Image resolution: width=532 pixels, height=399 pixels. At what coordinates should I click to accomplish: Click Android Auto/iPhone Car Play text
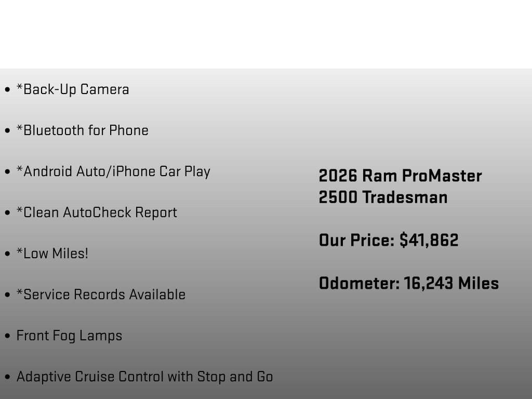(x=113, y=171)
